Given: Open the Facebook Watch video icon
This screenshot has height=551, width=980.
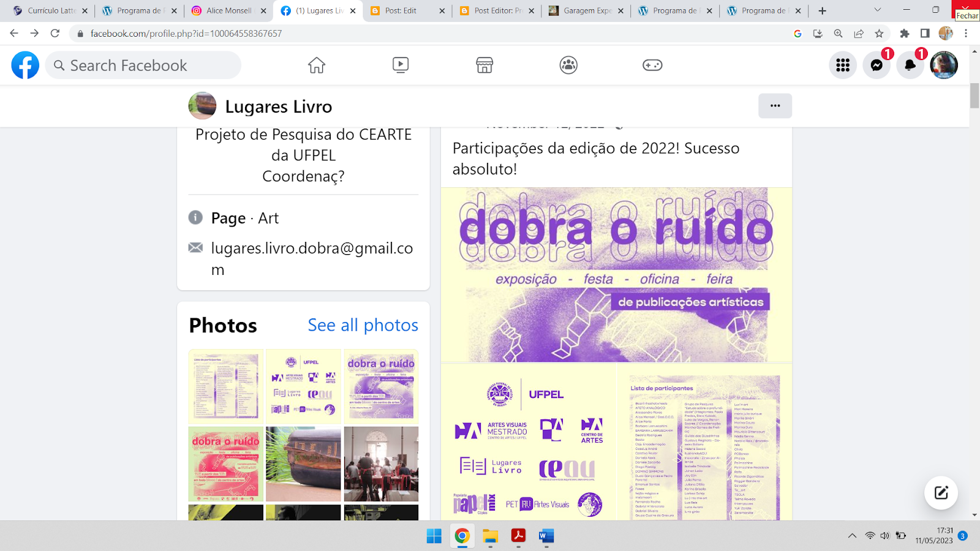Looking at the screenshot, I should 401,65.
